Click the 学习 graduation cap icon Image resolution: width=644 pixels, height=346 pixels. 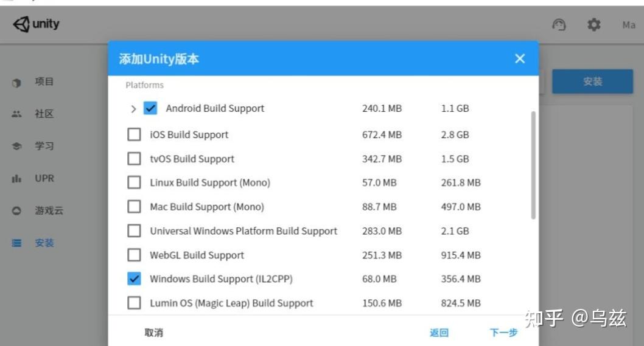click(17, 147)
